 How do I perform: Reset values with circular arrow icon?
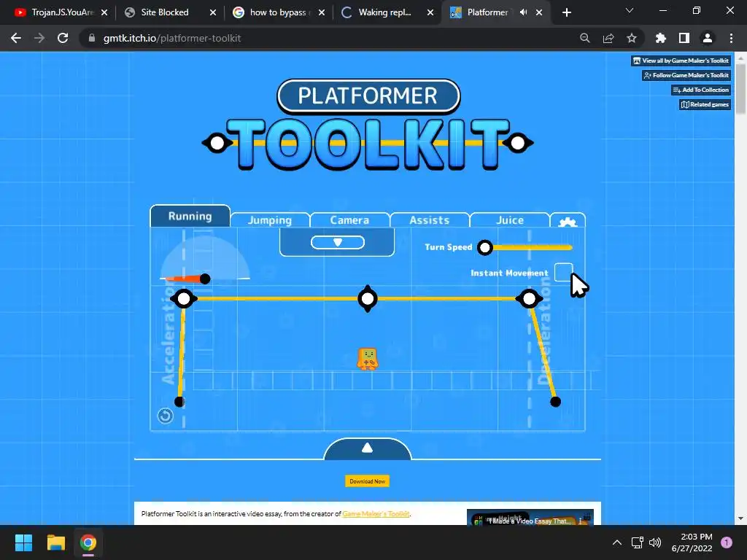click(x=166, y=416)
